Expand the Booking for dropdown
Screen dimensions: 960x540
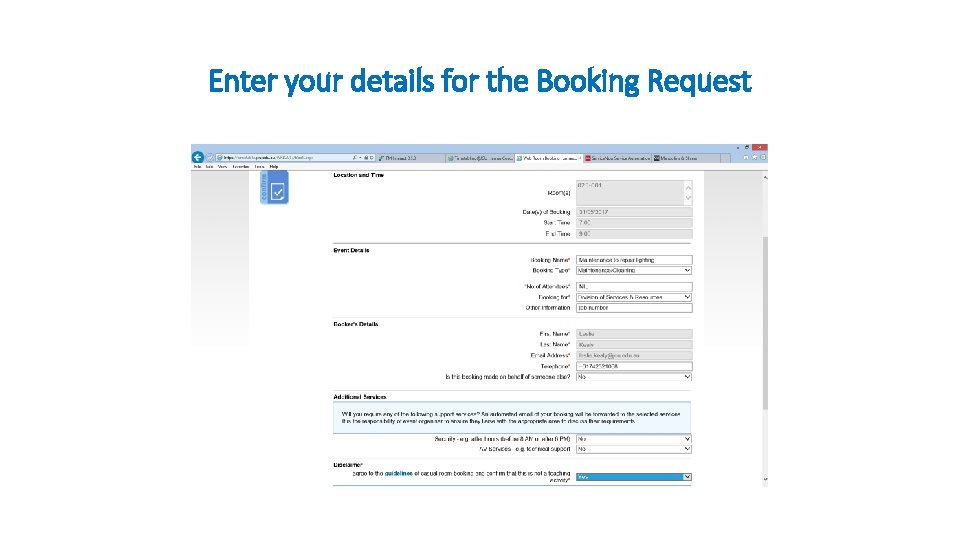[634, 297]
